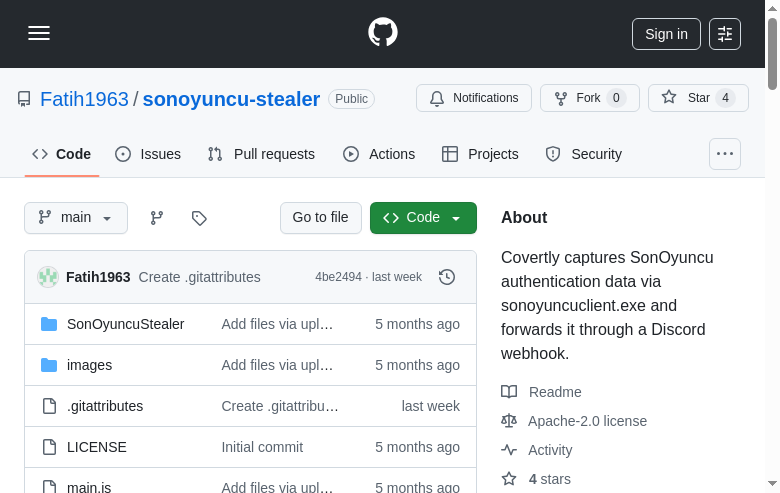Click the Notifications bell button
Image resolution: width=780 pixels, height=493 pixels.
[x=474, y=98]
